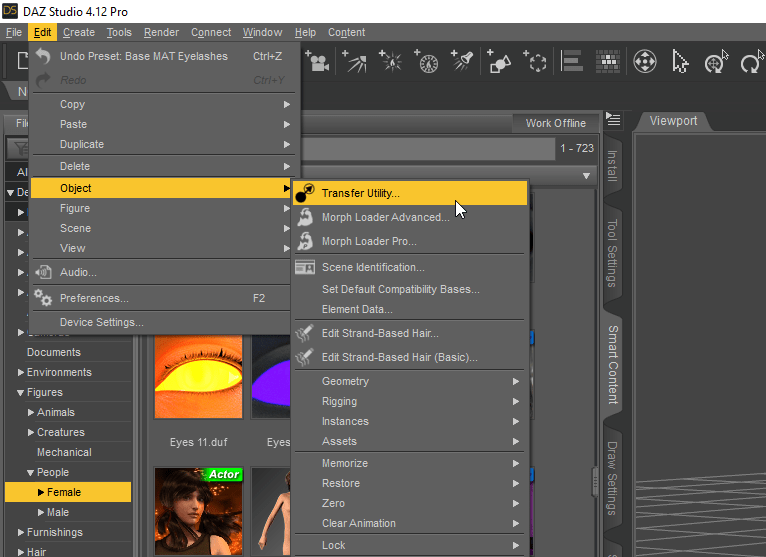Click the Create New Null icon
Viewport: 766px width, 557px height.
pyautogui.click(x=535, y=62)
